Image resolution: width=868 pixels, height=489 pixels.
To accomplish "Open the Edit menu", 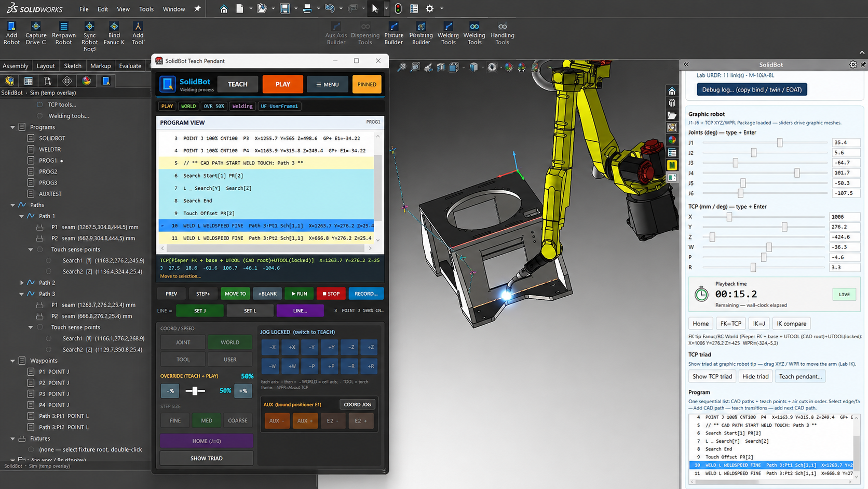I will (x=103, y=9).
